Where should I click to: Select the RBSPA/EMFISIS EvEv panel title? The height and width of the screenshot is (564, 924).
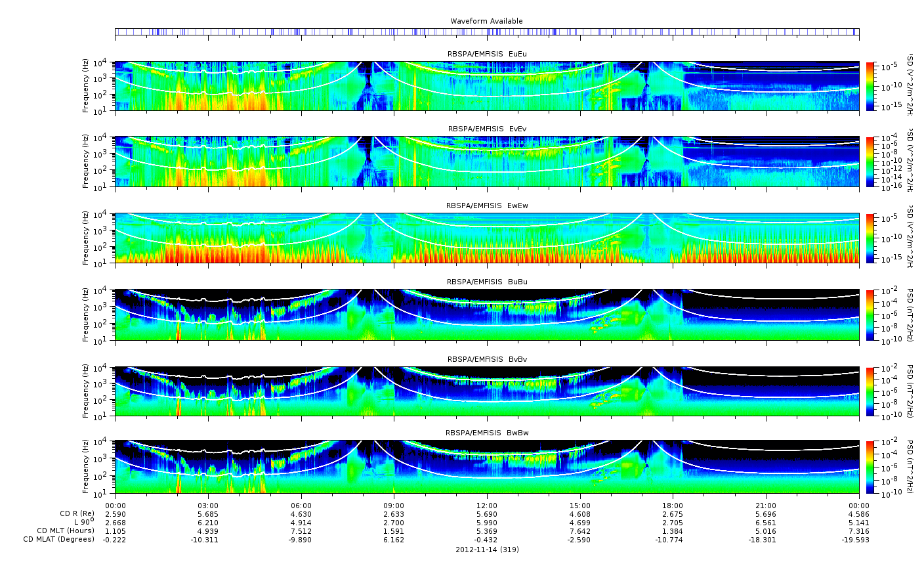click(486, 129)
